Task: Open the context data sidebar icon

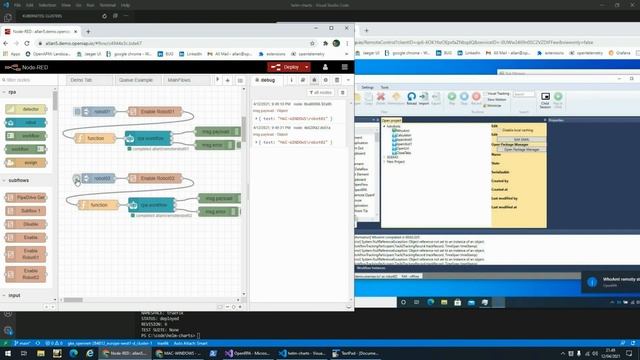Action: click(x=337, y=80)
